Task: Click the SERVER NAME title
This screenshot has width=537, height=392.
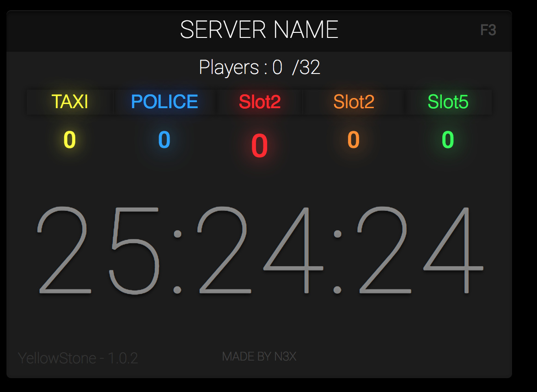Action: [x=259, y=30]
